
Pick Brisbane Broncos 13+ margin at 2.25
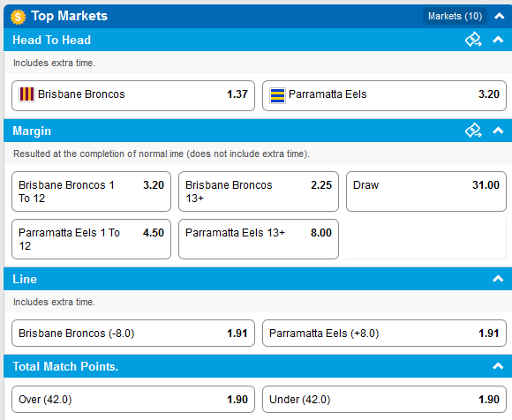pos(259,191)
